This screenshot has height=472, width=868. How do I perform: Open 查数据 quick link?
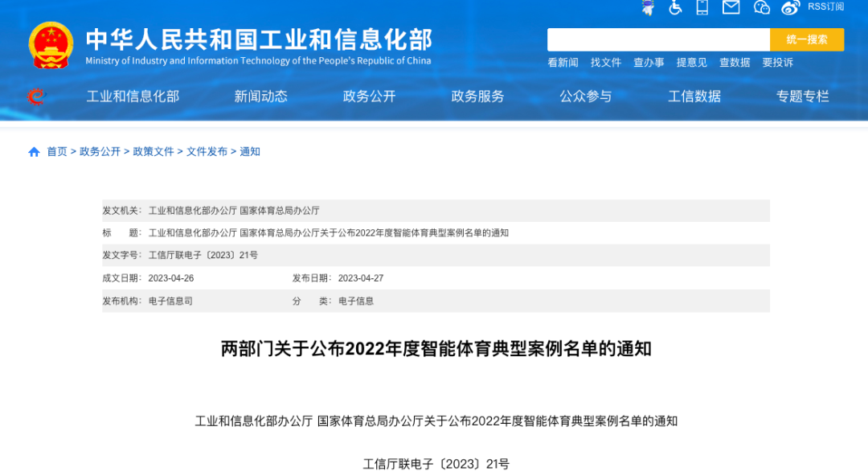pos(735,63)
